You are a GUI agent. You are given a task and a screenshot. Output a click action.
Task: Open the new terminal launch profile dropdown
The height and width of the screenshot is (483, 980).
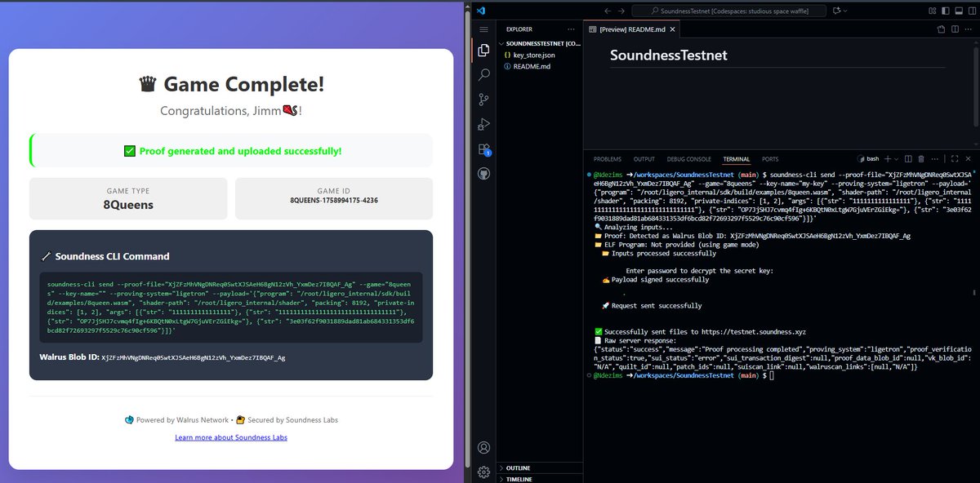click(897, 159)
